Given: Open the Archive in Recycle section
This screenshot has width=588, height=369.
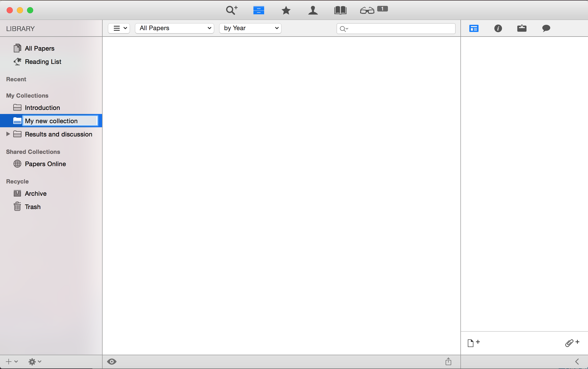Looking at the screenshot, I should [51, 193].
